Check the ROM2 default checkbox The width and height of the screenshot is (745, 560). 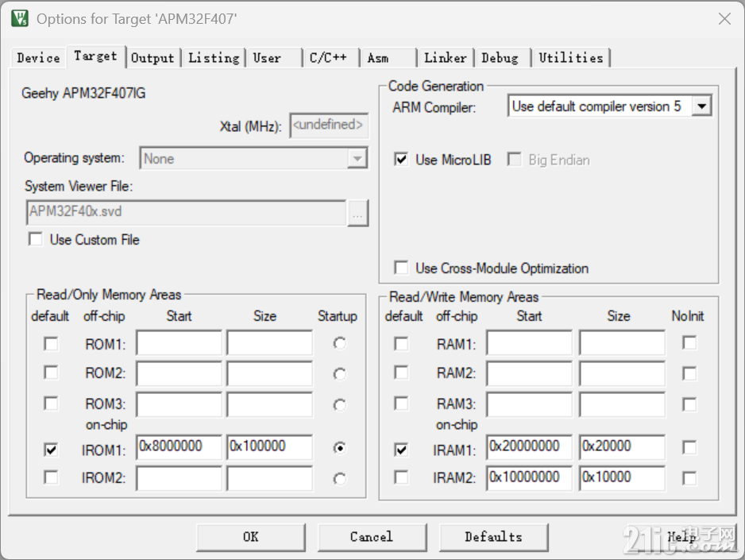pyautogui.click(x=51, y=373)
